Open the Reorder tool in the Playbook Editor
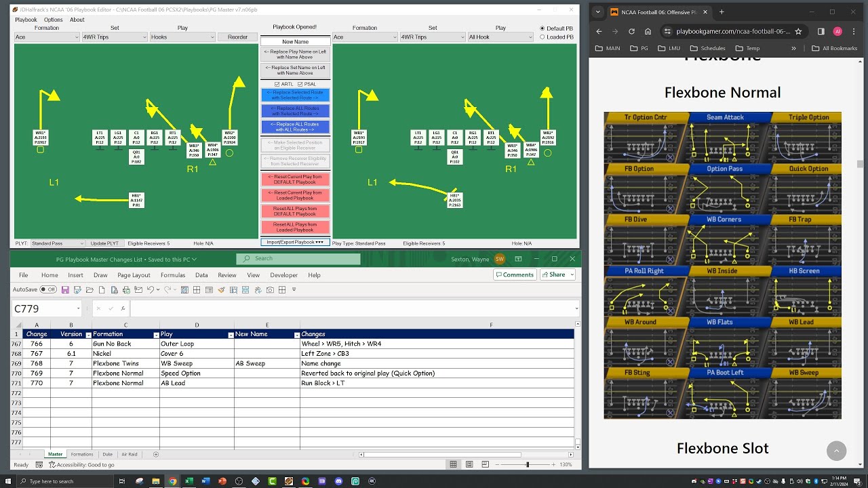 tap(237, 37)
